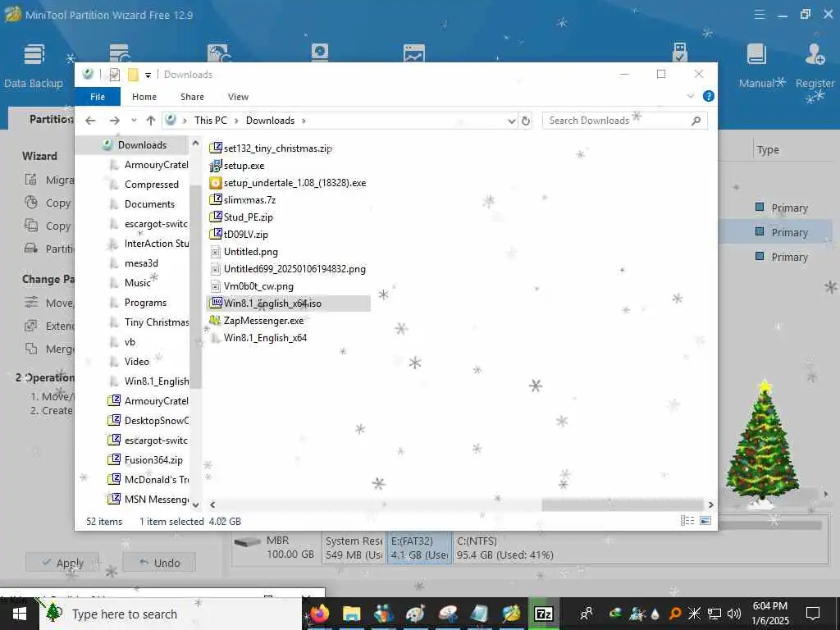Click the taskbar search box
The width and height of the screenshot is (840, 630).
point(171,614)
